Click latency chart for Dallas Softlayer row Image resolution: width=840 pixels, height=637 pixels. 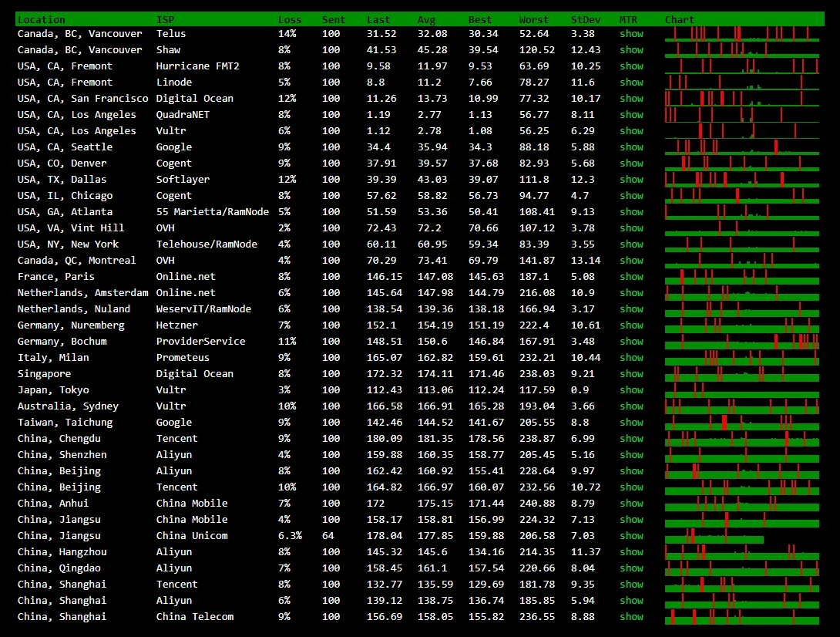click(x=742, y=180)
